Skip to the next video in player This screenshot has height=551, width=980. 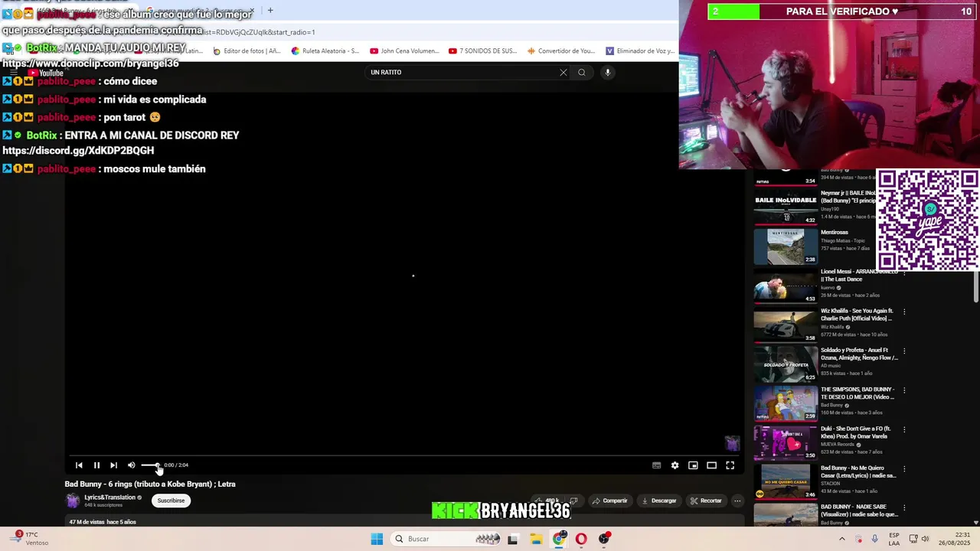113,465
